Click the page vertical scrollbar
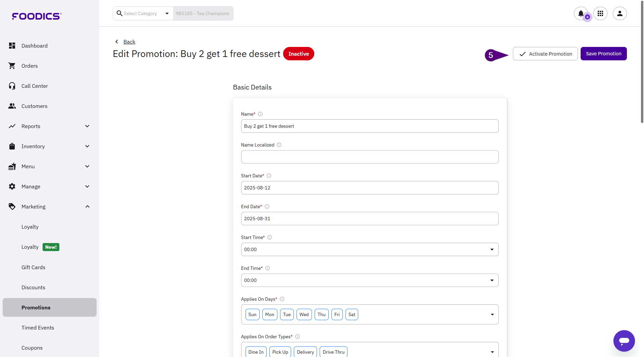The image size is (644, 357). (x=642, y=67)
